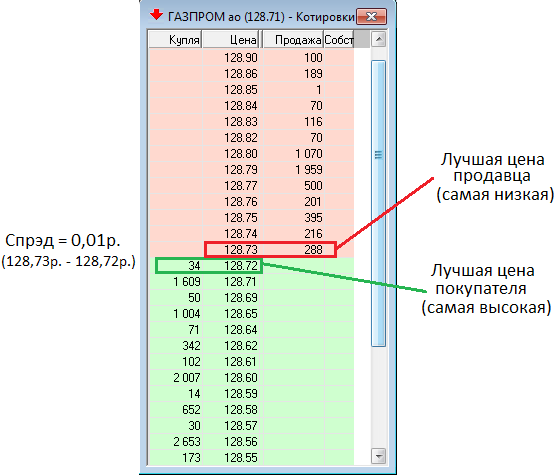Click the Продажа column header
Viewport: 556px width, 475px height.
(x=294, y=40)
